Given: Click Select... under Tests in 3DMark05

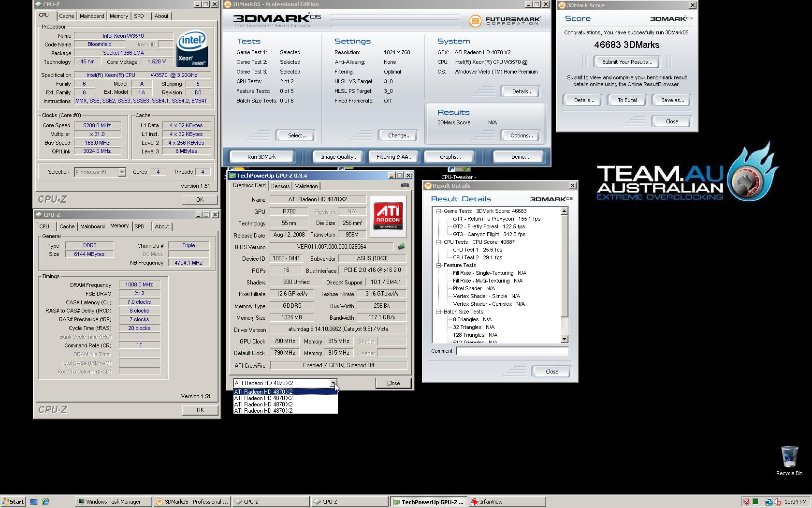Looking at the screenshot, I should click(297, 135).
